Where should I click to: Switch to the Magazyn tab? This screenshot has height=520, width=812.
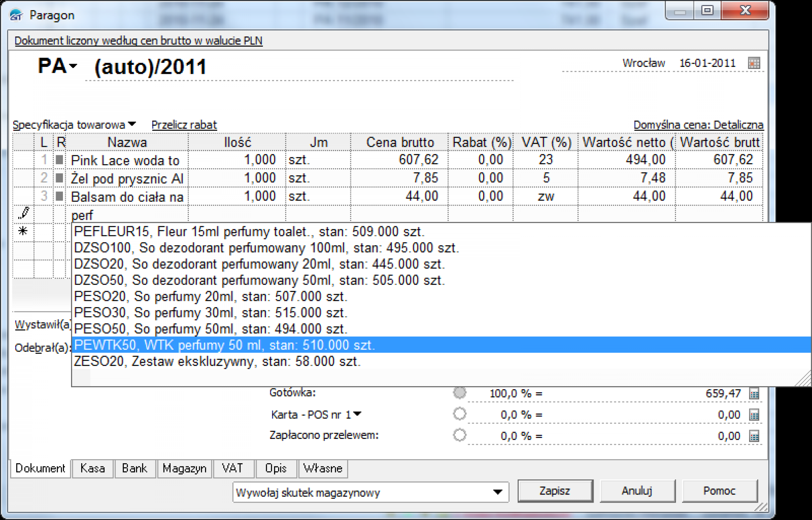(x=184, y=468)
